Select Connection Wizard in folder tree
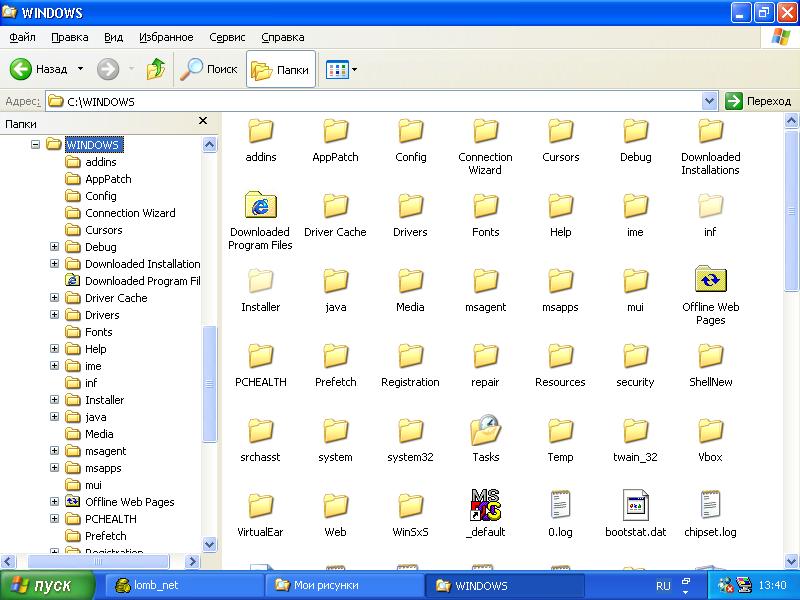This screenshot has width=800, height=600. tap(130, 213)
